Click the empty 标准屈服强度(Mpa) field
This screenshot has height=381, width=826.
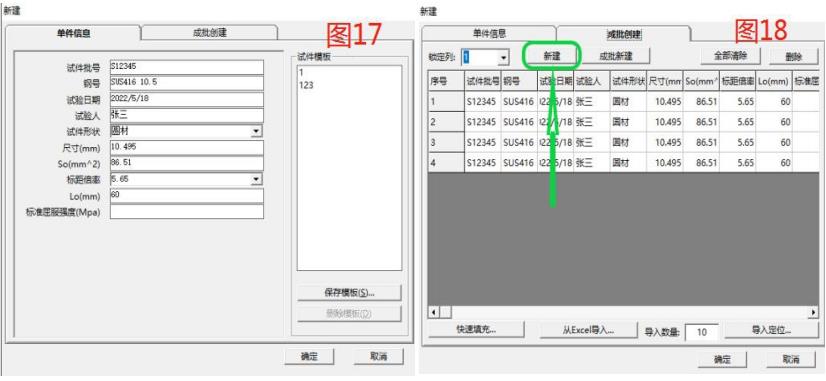click(x=186, y=212)
